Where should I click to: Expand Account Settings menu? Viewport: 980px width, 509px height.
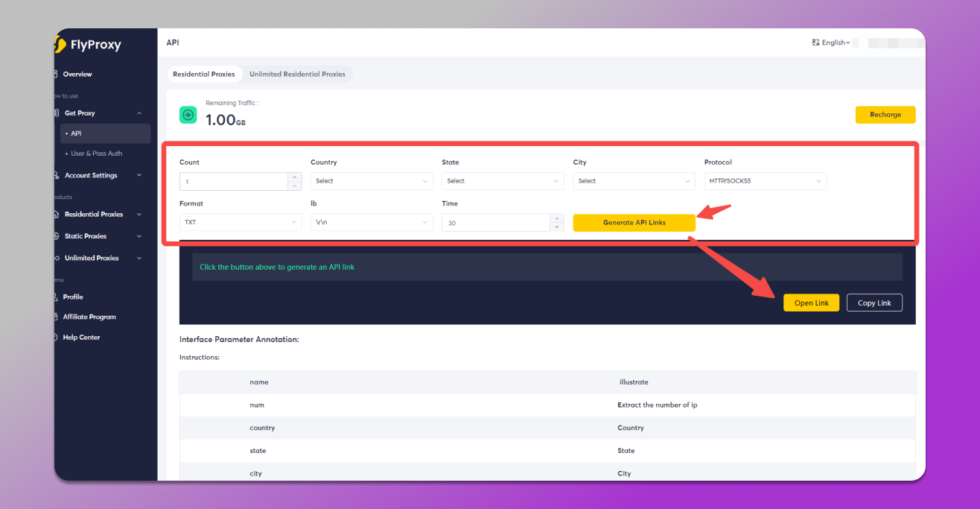tap(139, 175)
